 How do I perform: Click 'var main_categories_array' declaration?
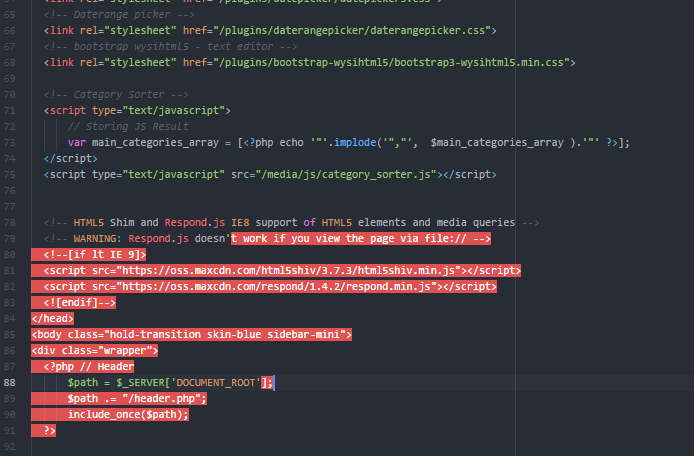click(x=143, y=143)
